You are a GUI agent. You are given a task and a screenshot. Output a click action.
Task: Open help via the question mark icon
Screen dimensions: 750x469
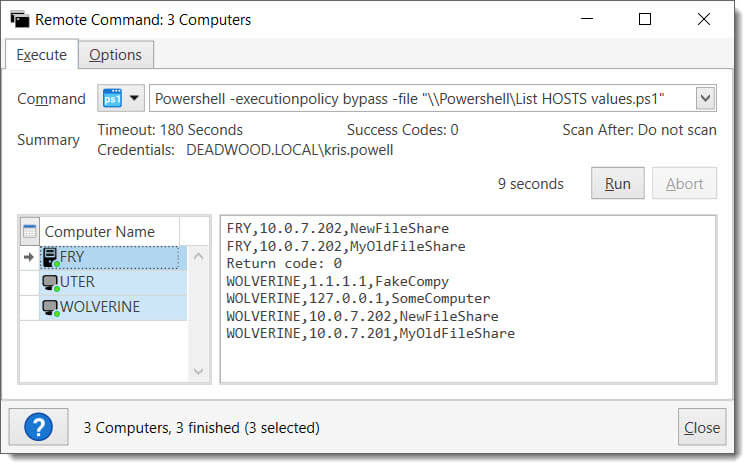38,427
